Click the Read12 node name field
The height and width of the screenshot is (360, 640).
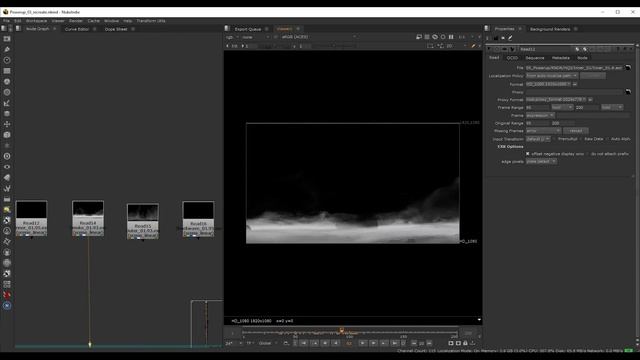click(544, 49)
